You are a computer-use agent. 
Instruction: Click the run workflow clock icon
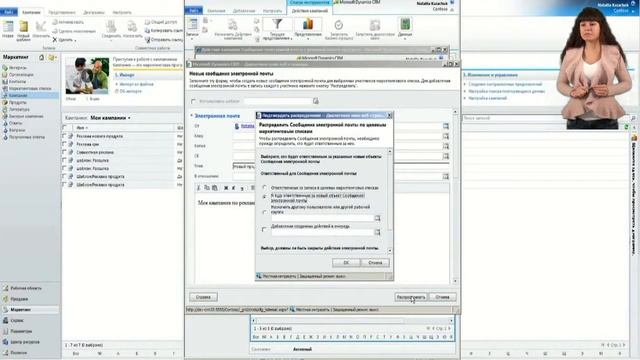point(338,25)
